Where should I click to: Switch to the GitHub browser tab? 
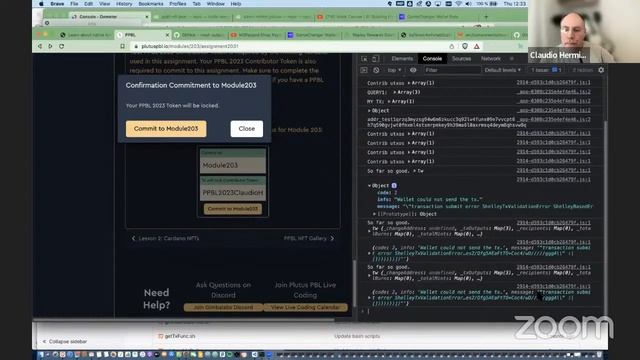(200, 35)
